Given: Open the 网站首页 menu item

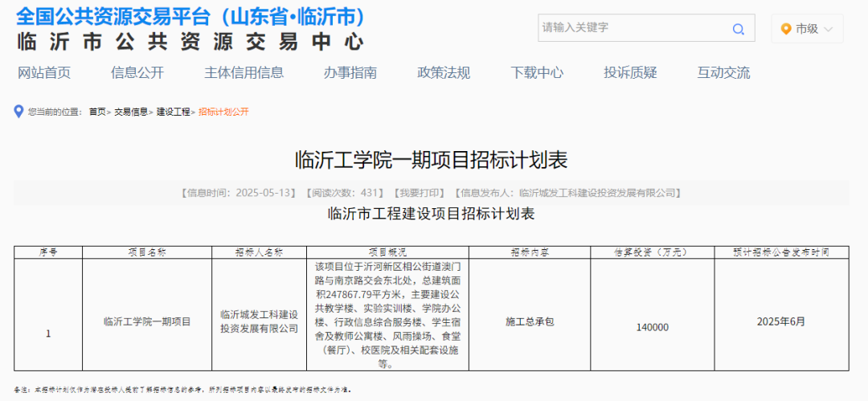Looking at the screenshot, I should point(44,72).
